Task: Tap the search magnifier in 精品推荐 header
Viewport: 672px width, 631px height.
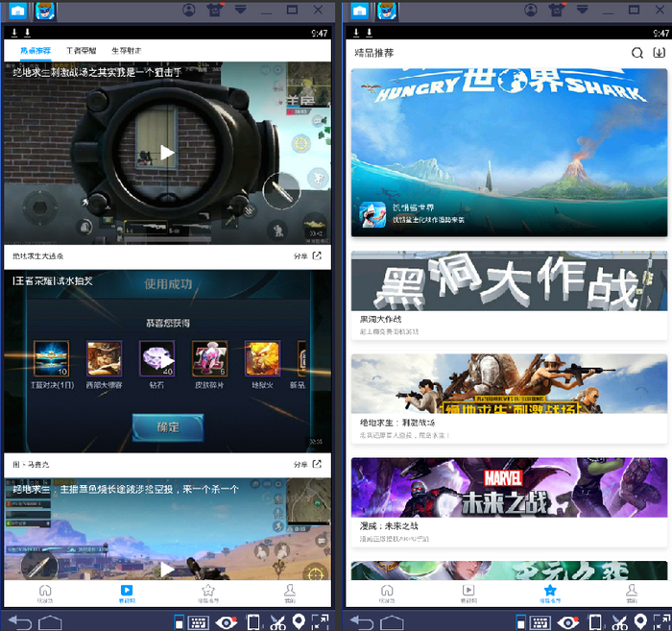Action: [x=637, y=53]
